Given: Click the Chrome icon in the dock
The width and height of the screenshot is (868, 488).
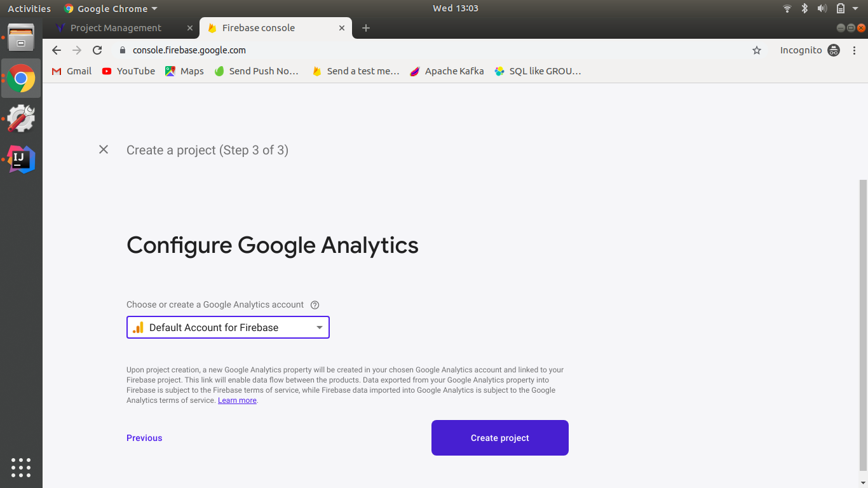Looking at the screenshot, I should click(21, 78).
